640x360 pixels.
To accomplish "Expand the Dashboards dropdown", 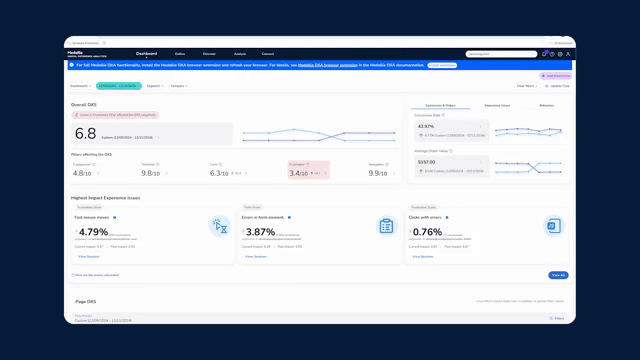I will 80,86.
